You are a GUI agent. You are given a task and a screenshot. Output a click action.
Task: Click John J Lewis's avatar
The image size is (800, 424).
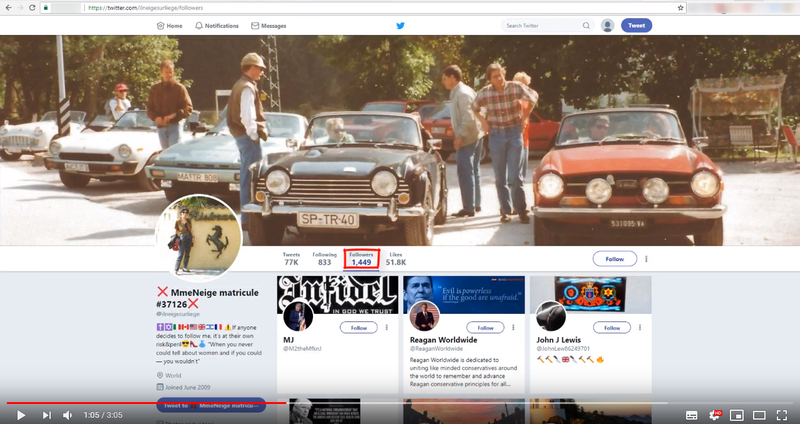click(x=551, y=316)
